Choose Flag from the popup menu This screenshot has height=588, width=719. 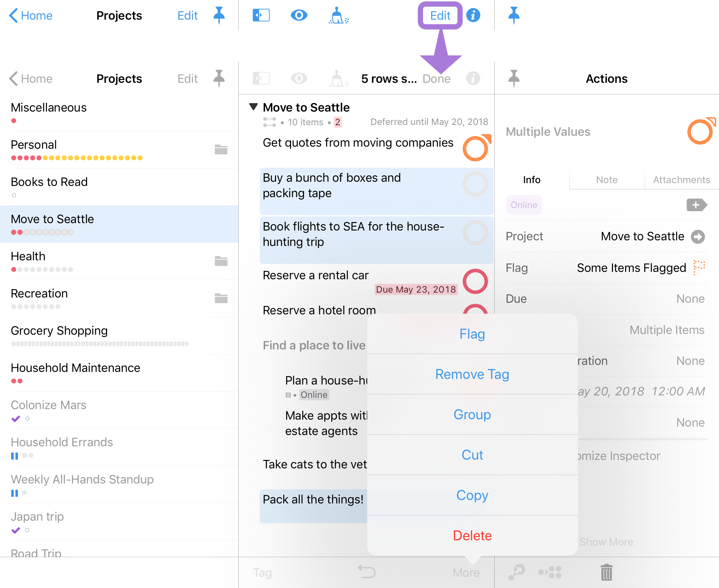click(x=472, y=334)
